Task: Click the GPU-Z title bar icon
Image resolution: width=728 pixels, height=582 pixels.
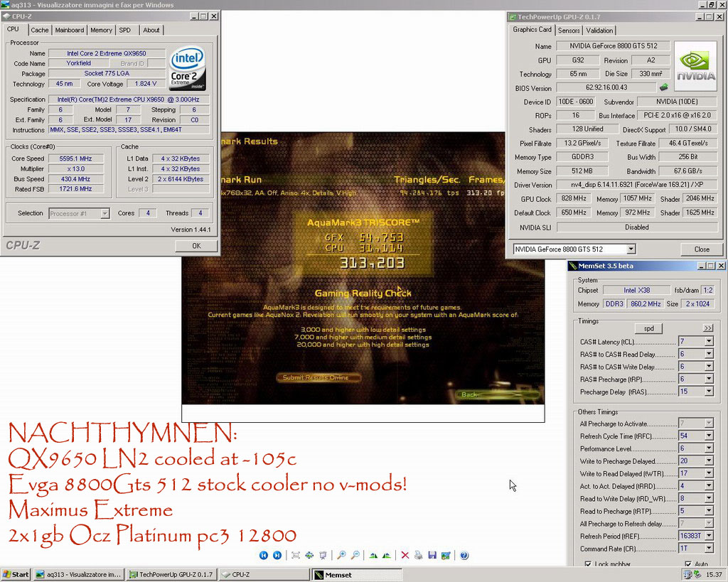Action: (x=513, y=17)
